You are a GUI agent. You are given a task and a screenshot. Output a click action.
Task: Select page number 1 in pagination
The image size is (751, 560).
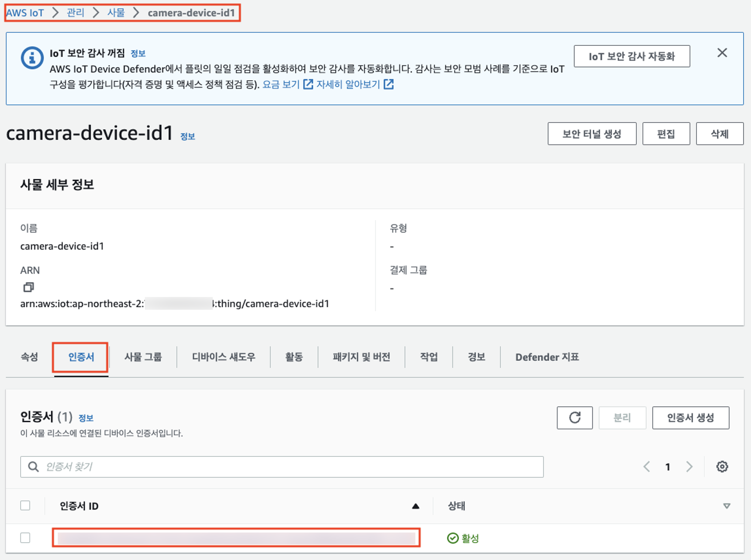(x=668, y=467)
